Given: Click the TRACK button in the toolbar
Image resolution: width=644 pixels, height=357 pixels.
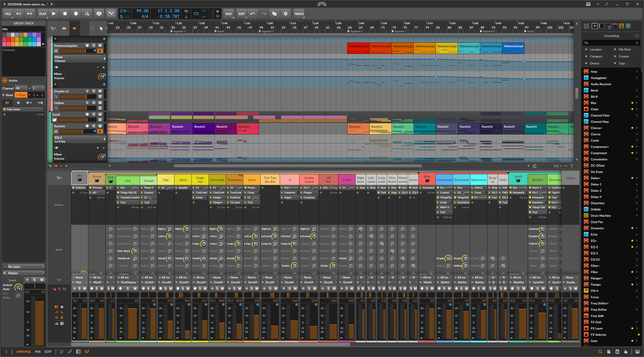Looking at the screenshot, I should [x=299, y=14].
